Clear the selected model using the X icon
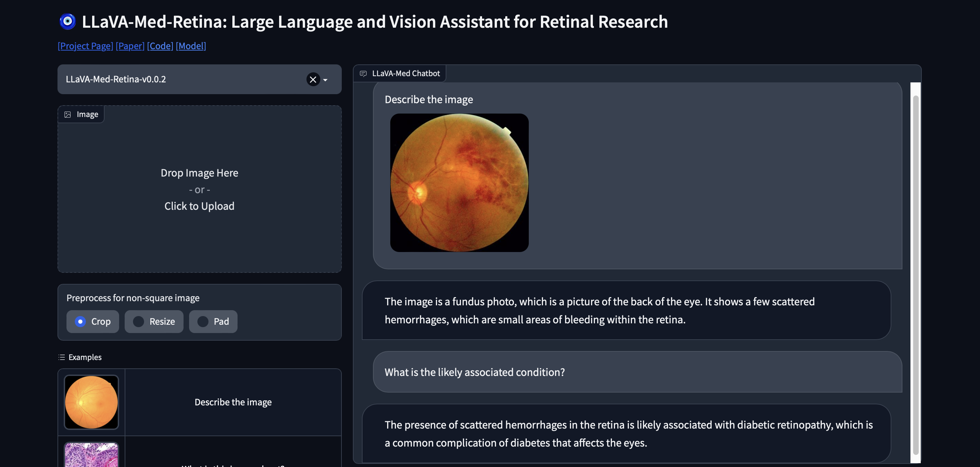Image resolution: width=980 pixels, height=467 pixels. (x=313, y=80)
